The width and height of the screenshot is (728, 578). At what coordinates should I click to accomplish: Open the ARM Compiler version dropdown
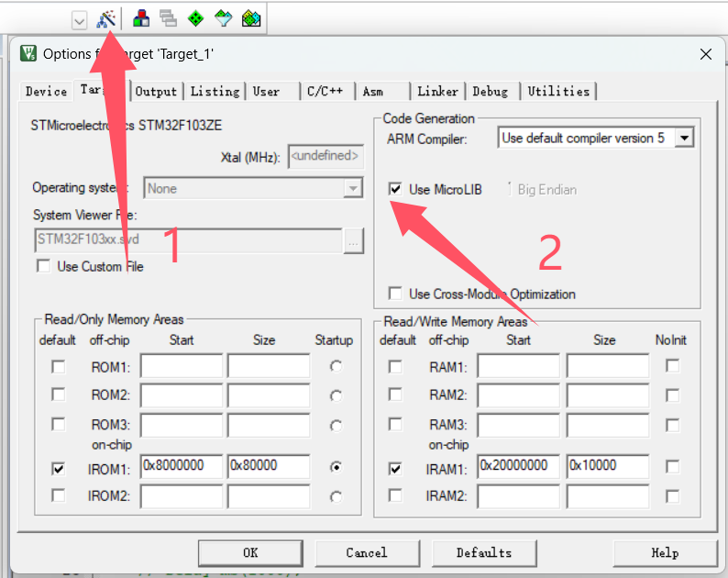(684, 139)
